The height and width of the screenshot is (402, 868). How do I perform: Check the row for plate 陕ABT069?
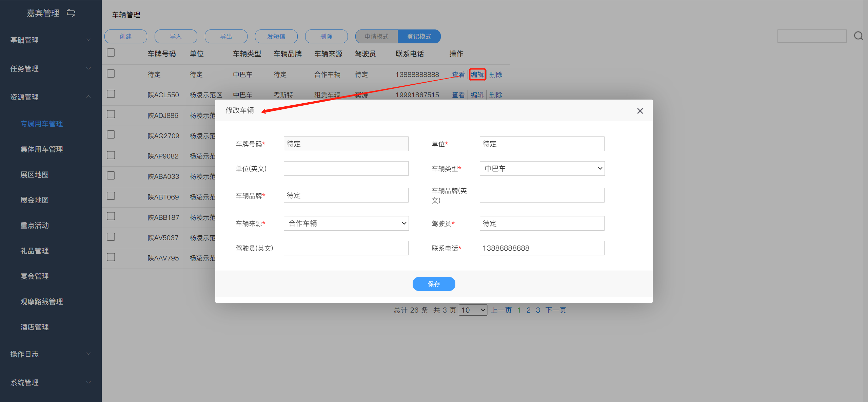click(x=111, y=196)
